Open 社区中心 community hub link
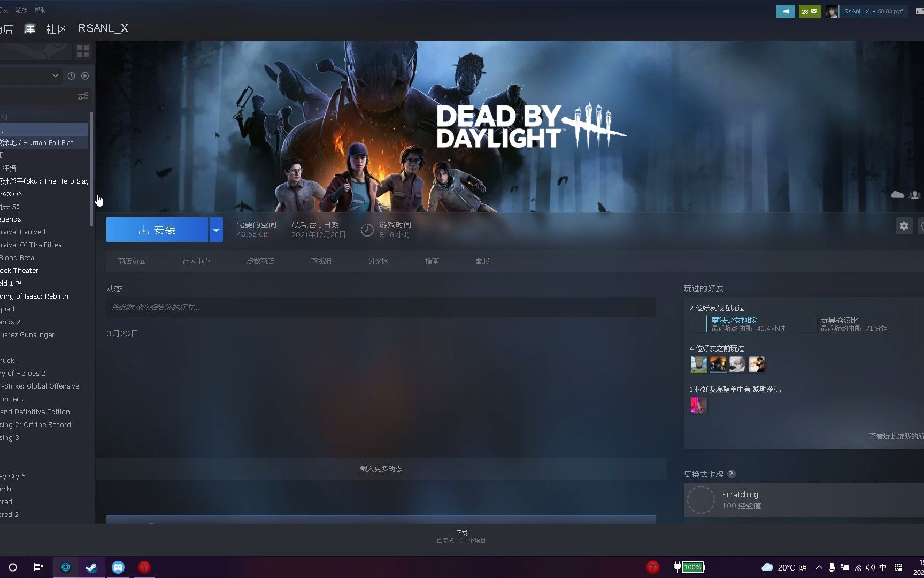This screenshot has height=578, width=924. tap(196, 261)
